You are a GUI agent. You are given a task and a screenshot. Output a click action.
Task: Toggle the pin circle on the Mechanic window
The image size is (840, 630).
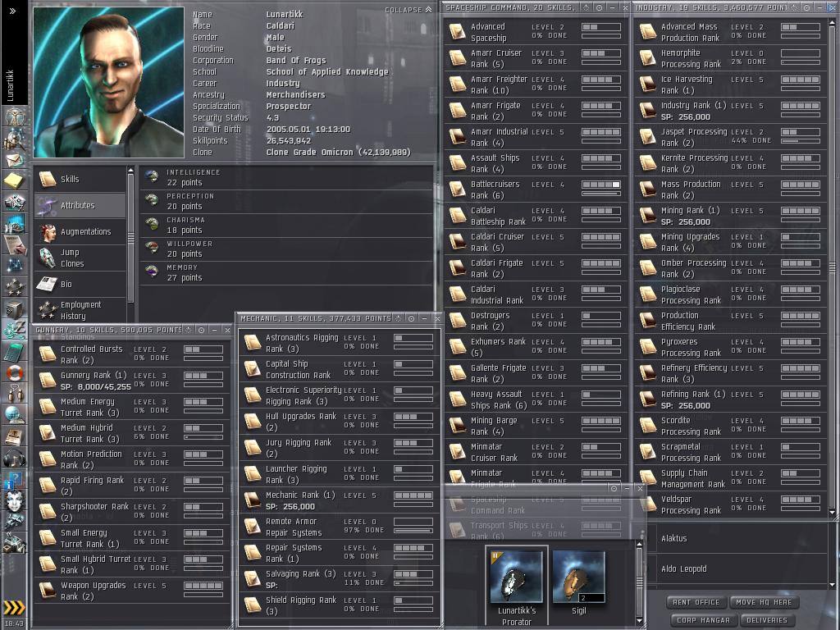coord(412,318)
